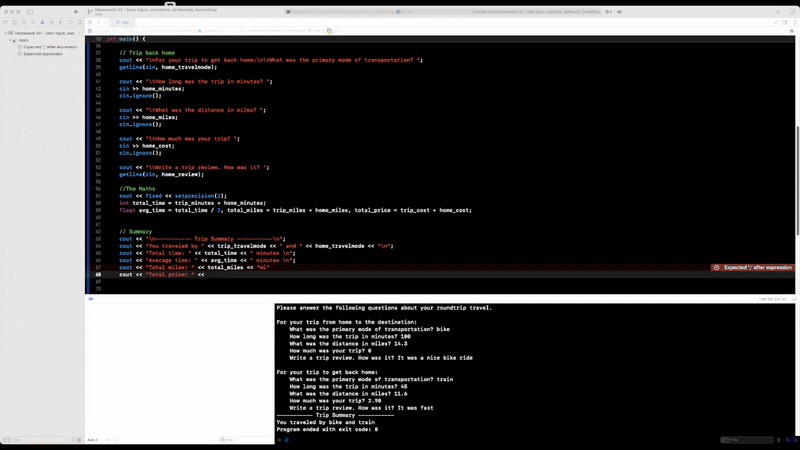The image size is (800, 450).
Task: Open the Auto variables scope dropdown
Action: pyautogui.click(x=93, y=439)
